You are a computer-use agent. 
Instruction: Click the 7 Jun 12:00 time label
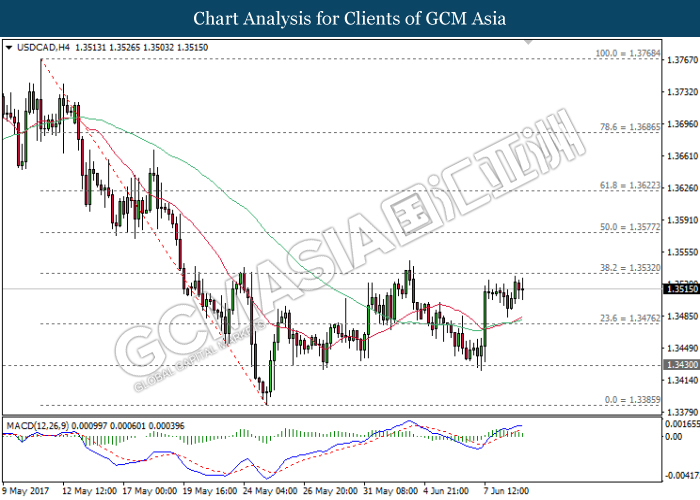507,491
